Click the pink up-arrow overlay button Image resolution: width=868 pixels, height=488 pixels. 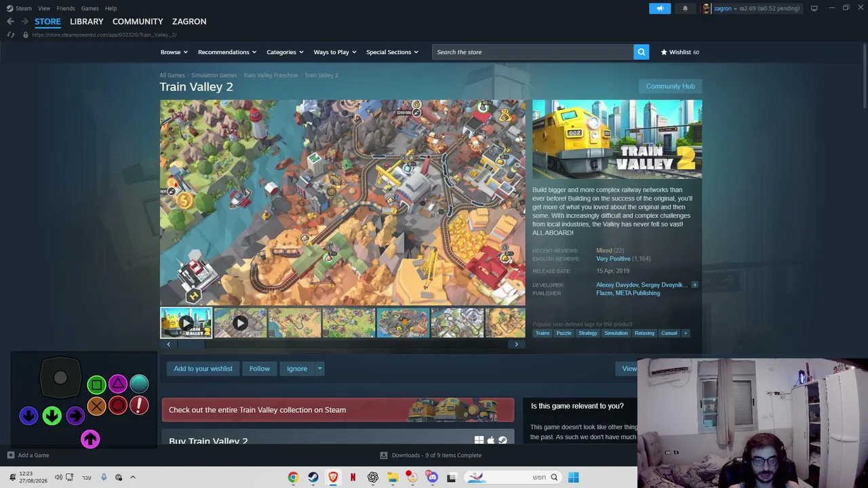pyautogui.click(x=90, y=439)
